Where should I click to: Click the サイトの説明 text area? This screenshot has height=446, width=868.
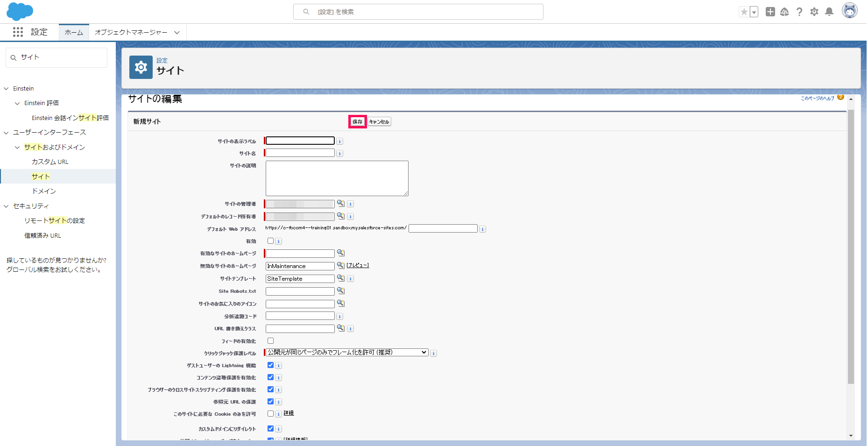(337, 178)
